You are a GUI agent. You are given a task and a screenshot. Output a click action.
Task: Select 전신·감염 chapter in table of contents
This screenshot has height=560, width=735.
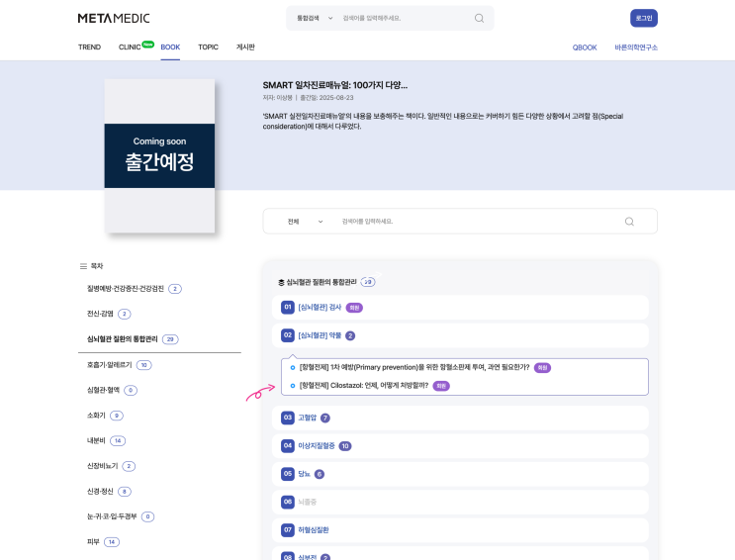pyautogui.click(x=100, y=314)
